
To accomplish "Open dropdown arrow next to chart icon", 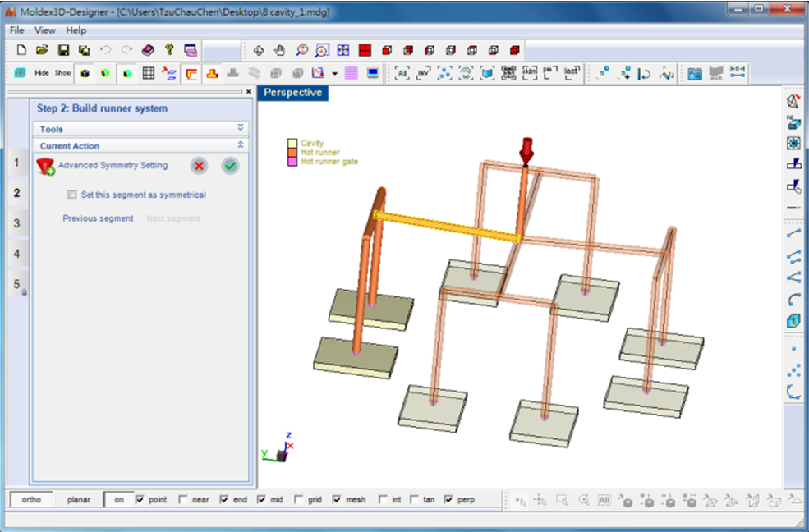I will (x=335, y=74).
